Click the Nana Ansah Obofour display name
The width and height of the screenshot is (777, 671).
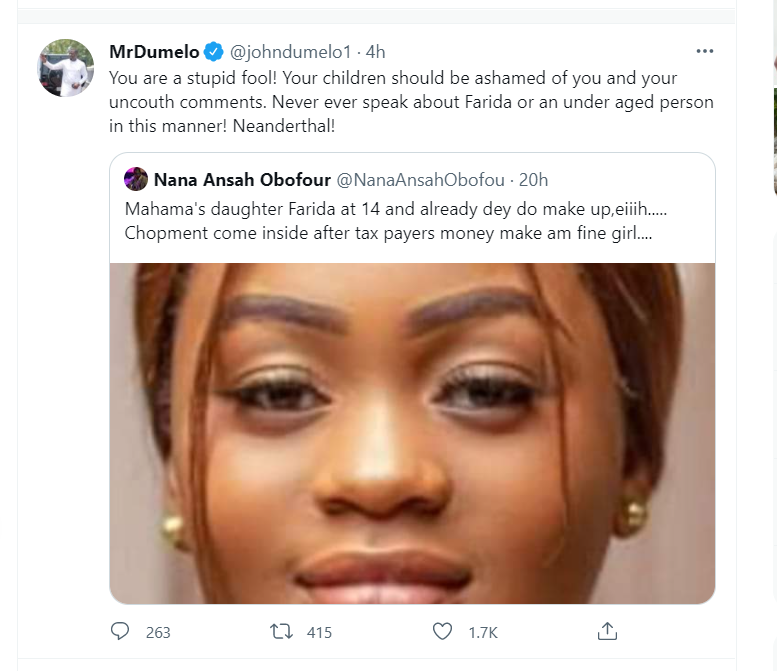coord(240,180)
